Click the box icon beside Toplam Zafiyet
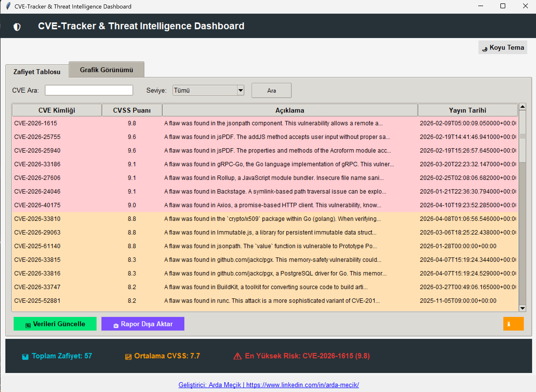This screenshot has height=392, width=536. pos(25,357)
